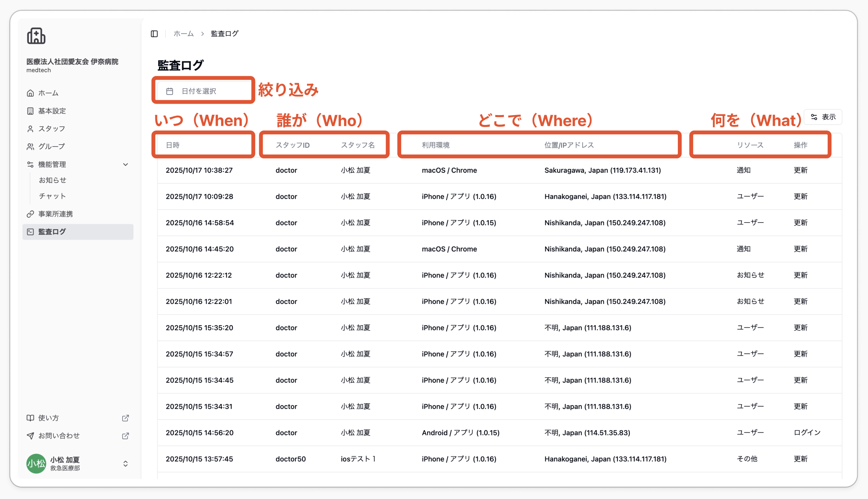Select 監査ログ in the sidebar

tap(78, 232)
